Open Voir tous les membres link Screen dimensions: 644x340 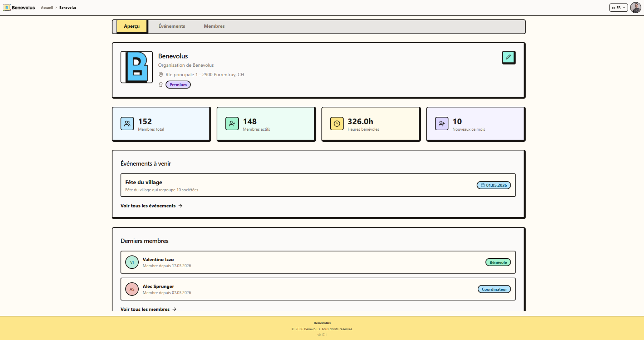[148, 309]
